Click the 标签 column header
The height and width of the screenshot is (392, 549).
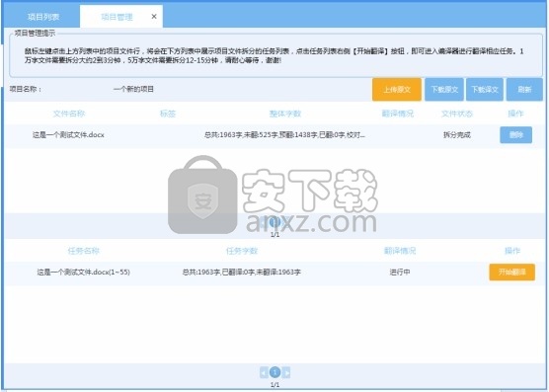pos(167,114)
